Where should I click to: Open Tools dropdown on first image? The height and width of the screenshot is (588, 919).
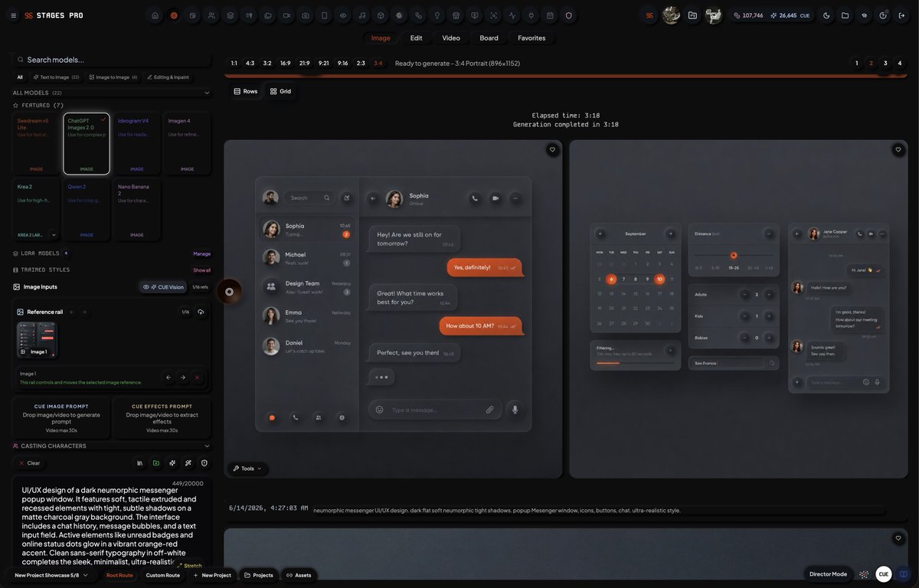point(247,469)
